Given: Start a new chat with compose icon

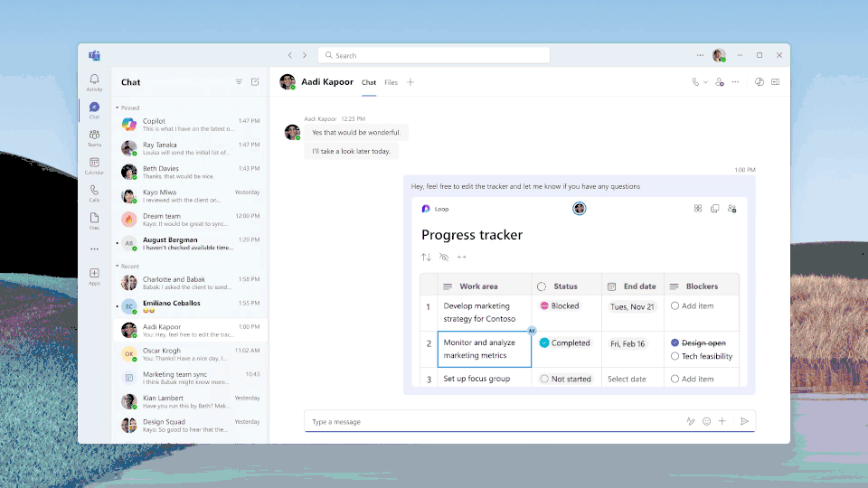Looking at the screenshot, I should click(x=255, y=82).
